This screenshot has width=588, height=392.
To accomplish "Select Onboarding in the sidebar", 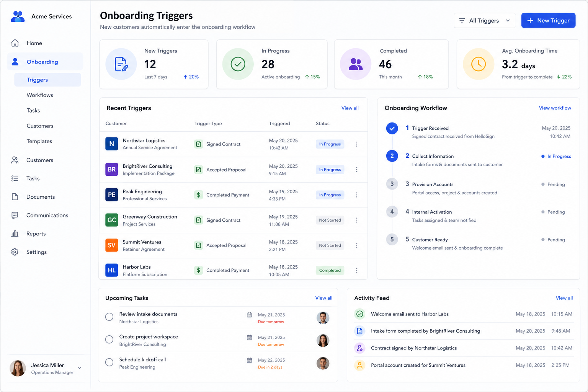I will click(x=45, y=62).
